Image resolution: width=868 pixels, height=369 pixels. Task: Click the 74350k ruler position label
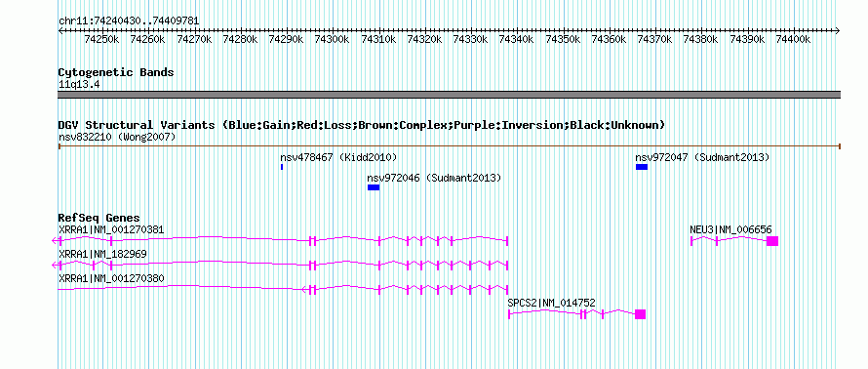click(x=563, y=39)
